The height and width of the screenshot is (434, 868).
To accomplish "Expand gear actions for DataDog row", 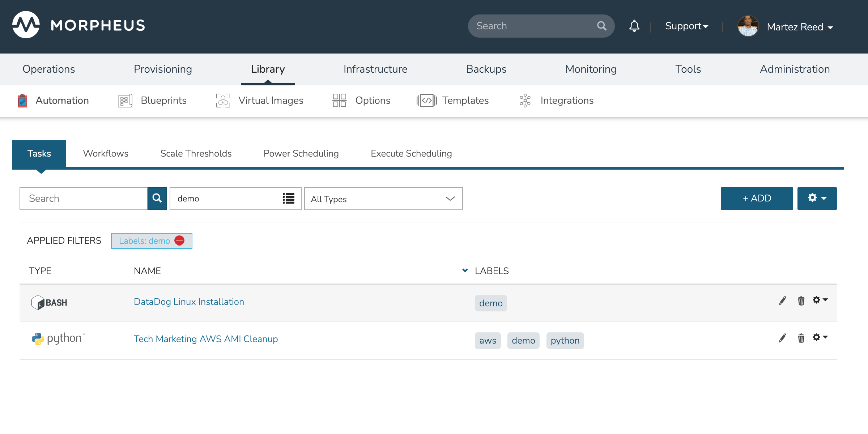I will (x=820, y=300).
